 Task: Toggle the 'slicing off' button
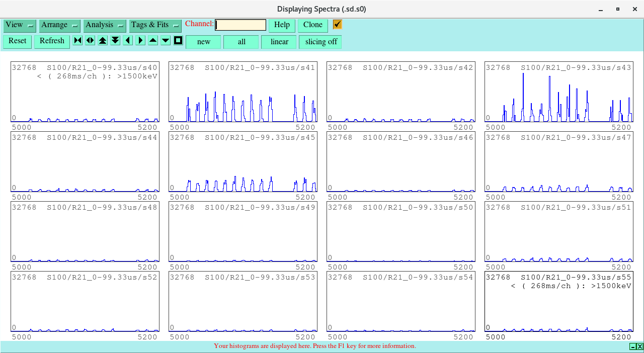click(320, 42)
